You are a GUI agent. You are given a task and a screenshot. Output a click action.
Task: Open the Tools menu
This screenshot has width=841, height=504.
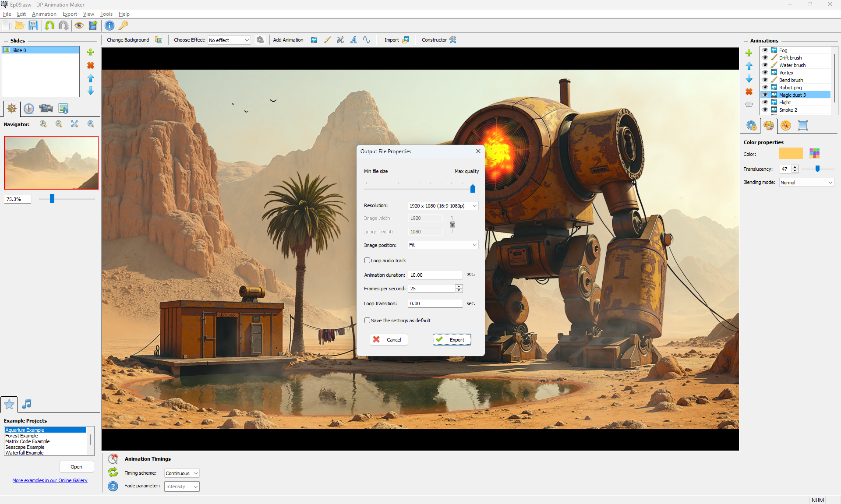tap(106, 14)
